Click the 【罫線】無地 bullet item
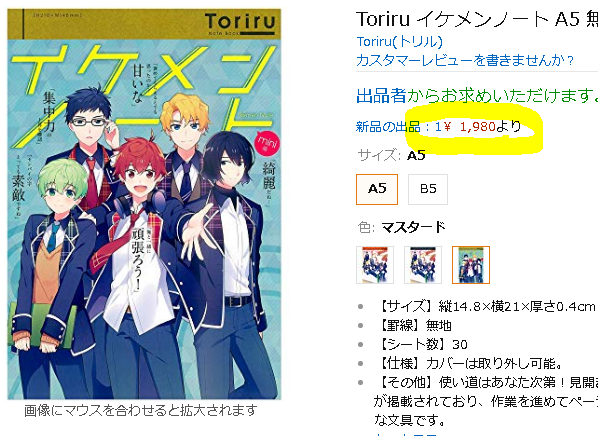Viewport: 598px width, 436px height. coord(413,325)
